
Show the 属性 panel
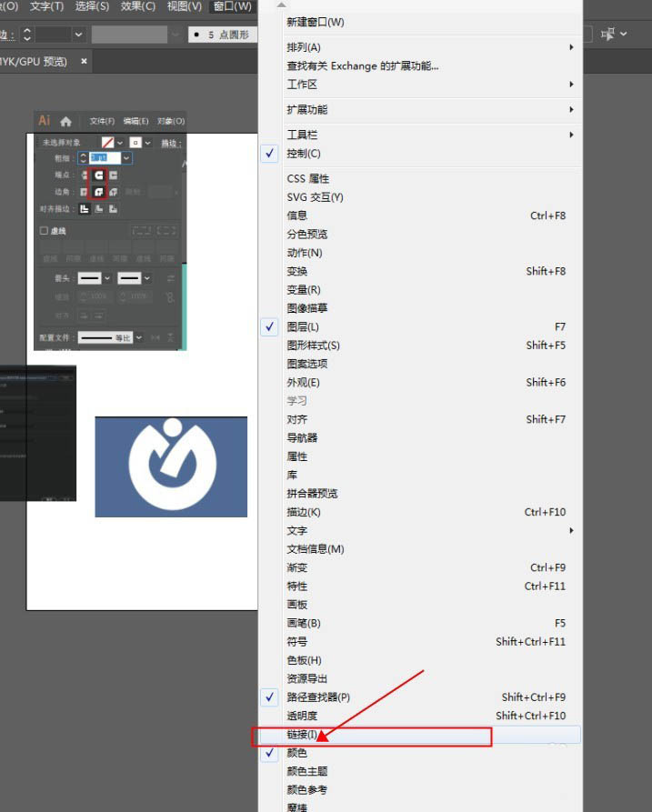420,456
